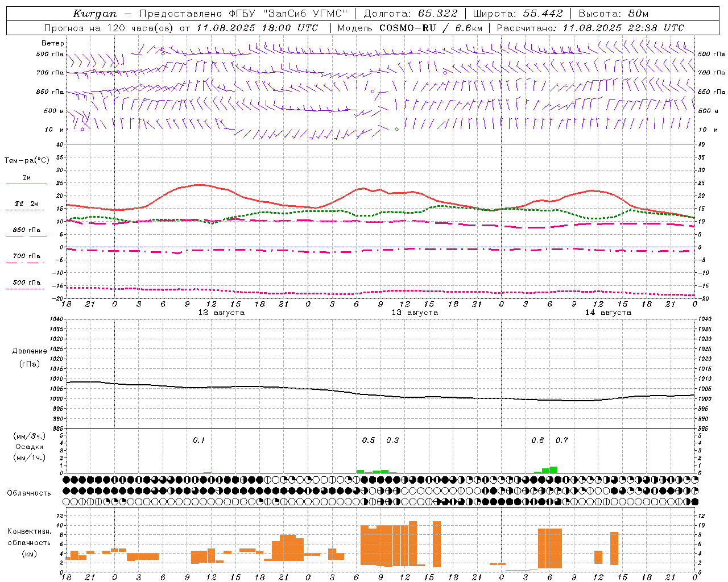Click the "(мм/3ч.)" precipitation unit label
728x582 pixels.
[x=30, y=436]
